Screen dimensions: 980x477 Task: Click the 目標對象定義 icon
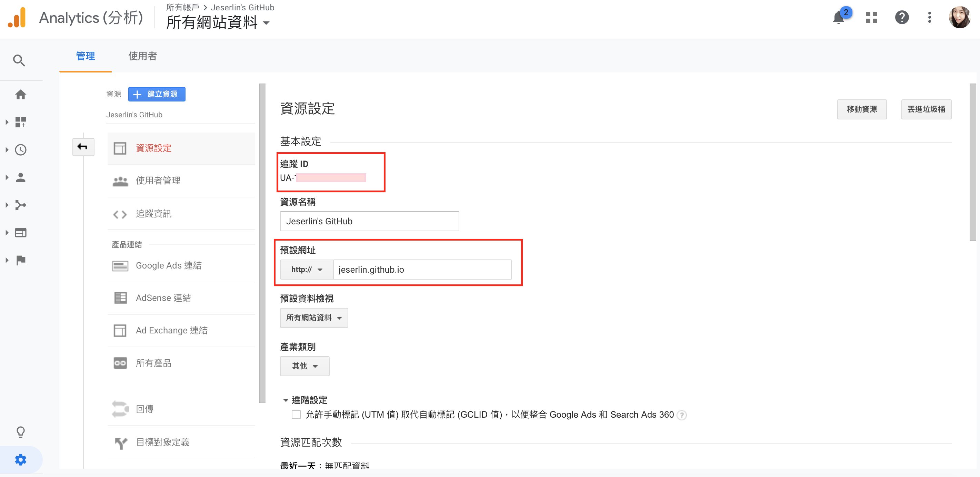[121, 443]
